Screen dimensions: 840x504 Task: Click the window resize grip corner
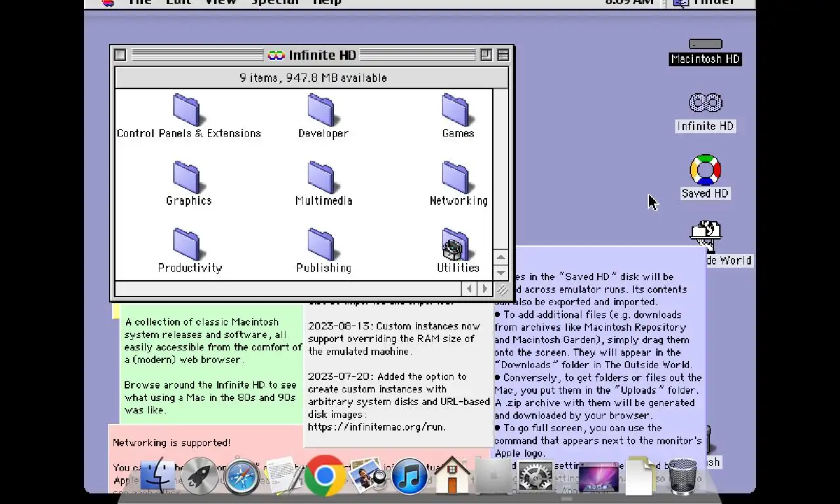pyautogui.click(x=501, y=289)
